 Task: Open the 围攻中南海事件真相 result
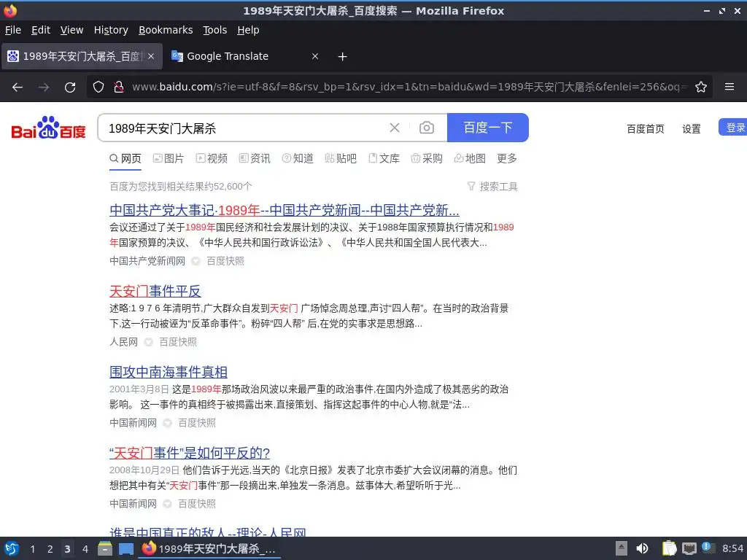point(169,372)
